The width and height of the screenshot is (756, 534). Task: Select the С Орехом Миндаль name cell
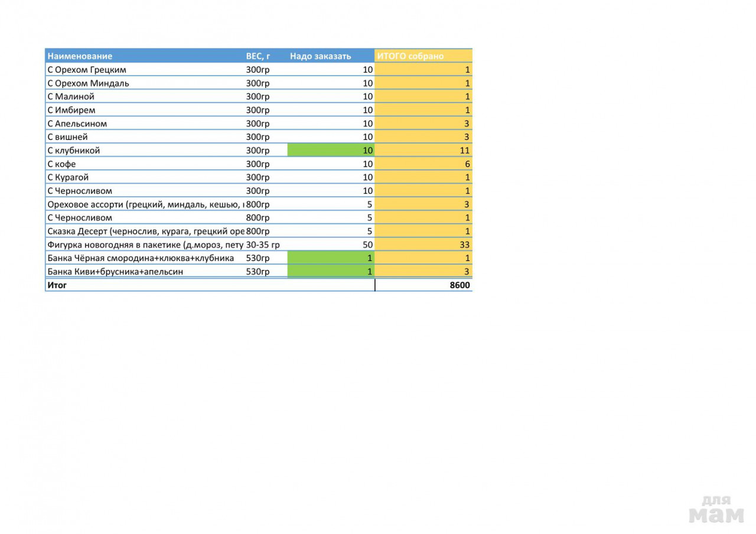point(88,83)
